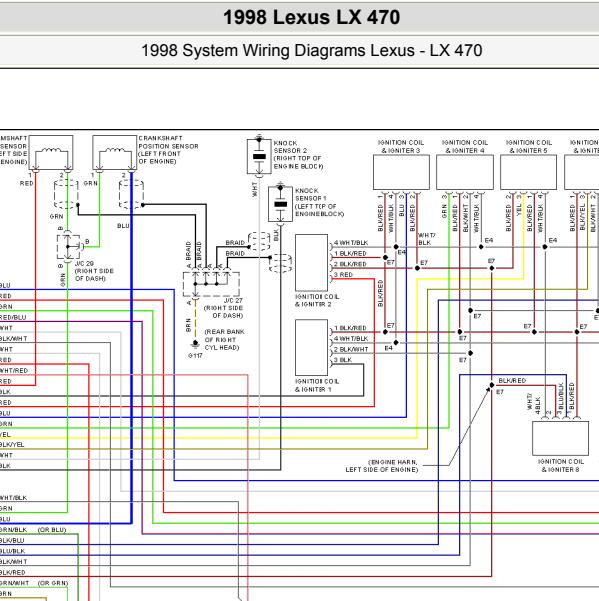Click the "3 BLK" pin label on Igniter 1

point(343,360)
